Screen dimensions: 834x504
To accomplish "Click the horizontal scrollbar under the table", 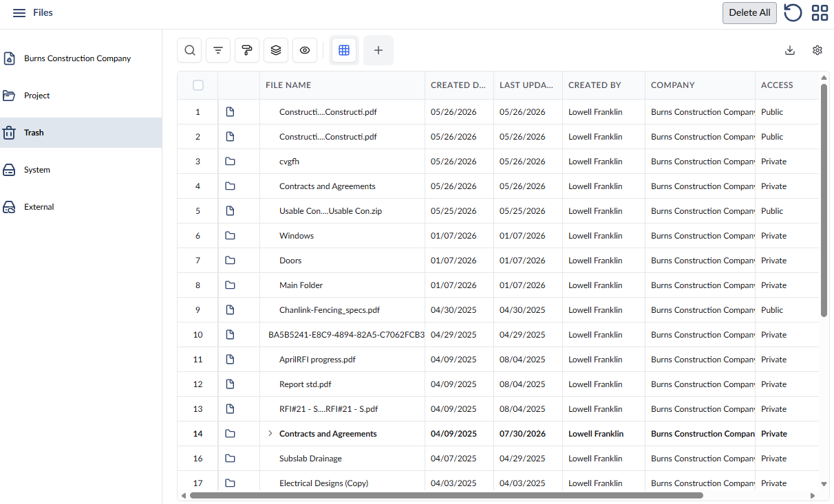I will tap(447, 495).
